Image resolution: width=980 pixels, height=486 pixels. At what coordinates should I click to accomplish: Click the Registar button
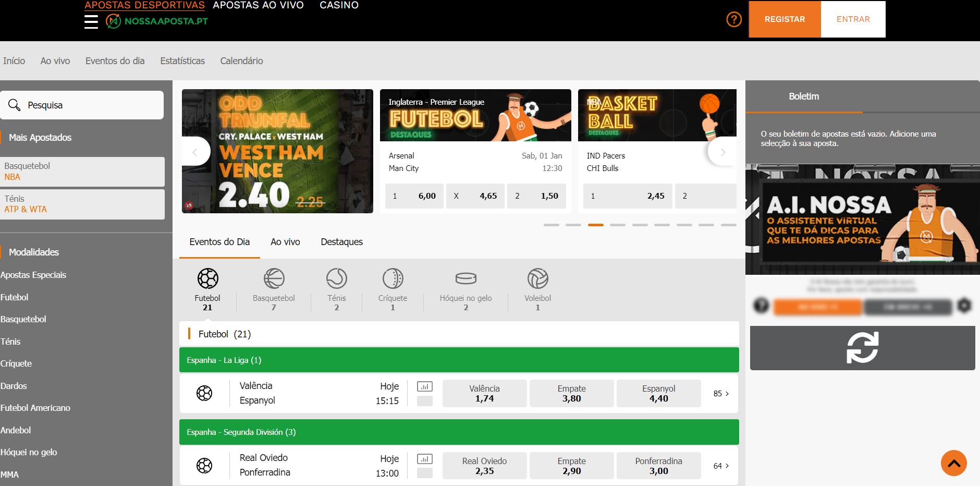click(785, 19)
